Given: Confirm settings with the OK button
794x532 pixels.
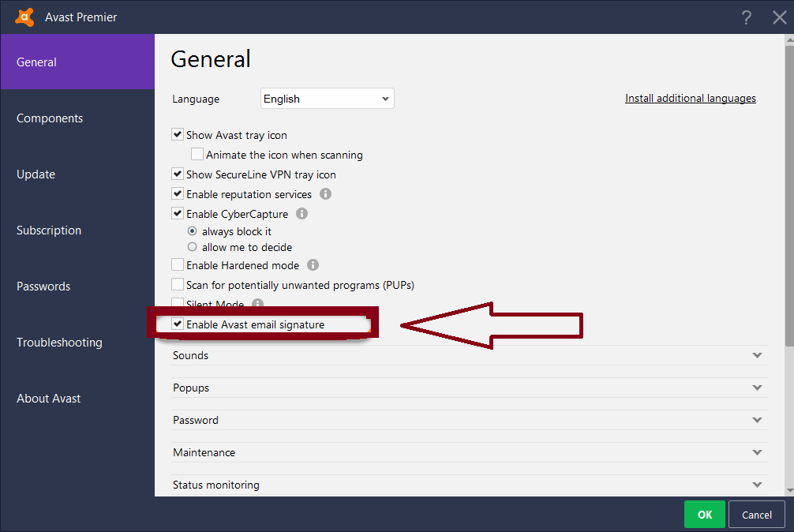Looking at the screenshot, I should pos(704,515).
